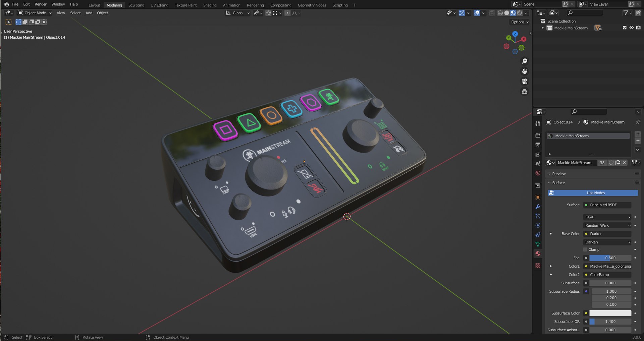The height and width of the screenshot is (341, 644).
Task: Switch to the UV Editing workspace tab
Action: tap(159, 5)
